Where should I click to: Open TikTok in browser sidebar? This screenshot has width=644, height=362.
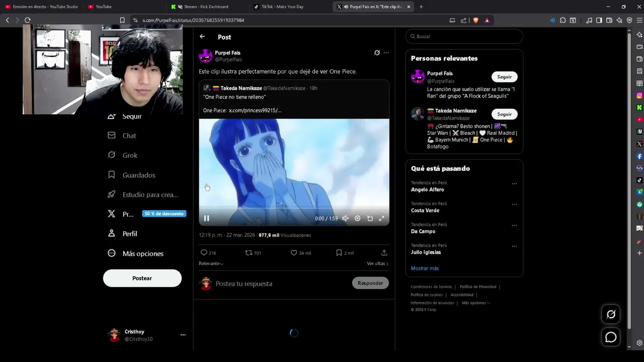click(x=639, y=180)
